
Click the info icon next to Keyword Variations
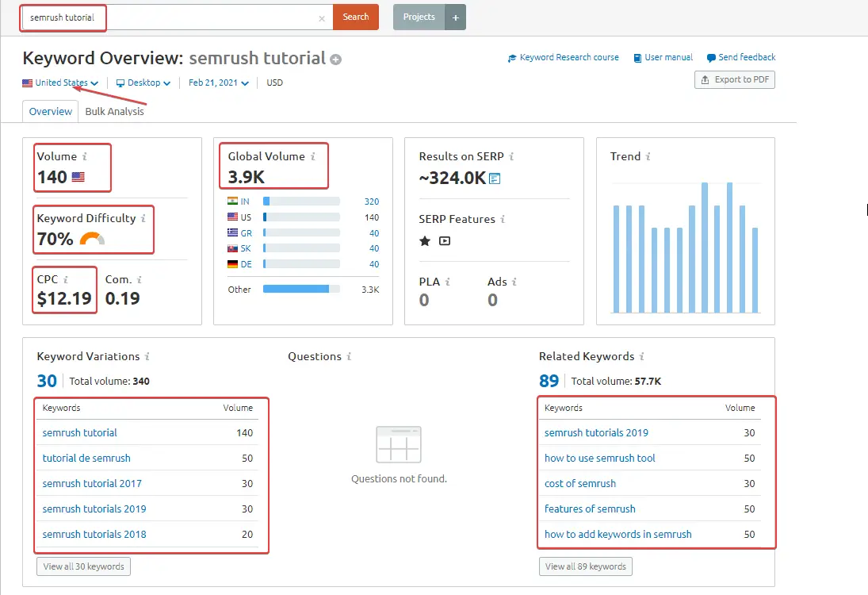[147, 357]
